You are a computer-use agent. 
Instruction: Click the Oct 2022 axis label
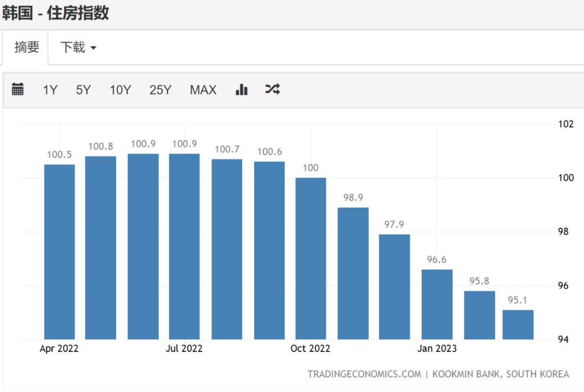point(310,348)
